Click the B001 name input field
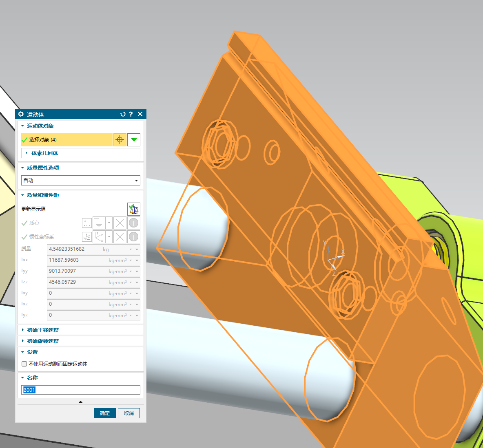483x448 pixels. (80, 390)
